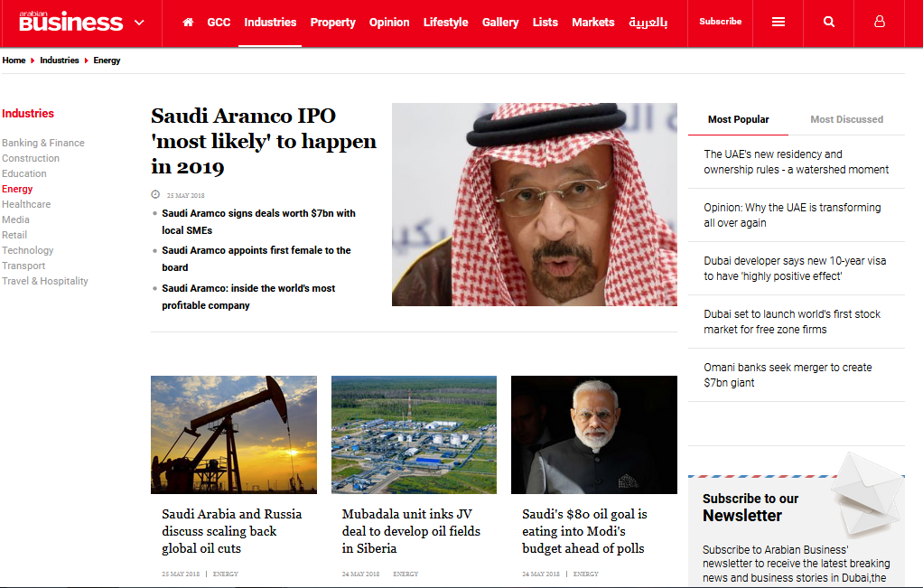This screenshot has height=588, width=923.
Task: Click the ENERGY tag under the Mubadala story
Action: [406, 574]
